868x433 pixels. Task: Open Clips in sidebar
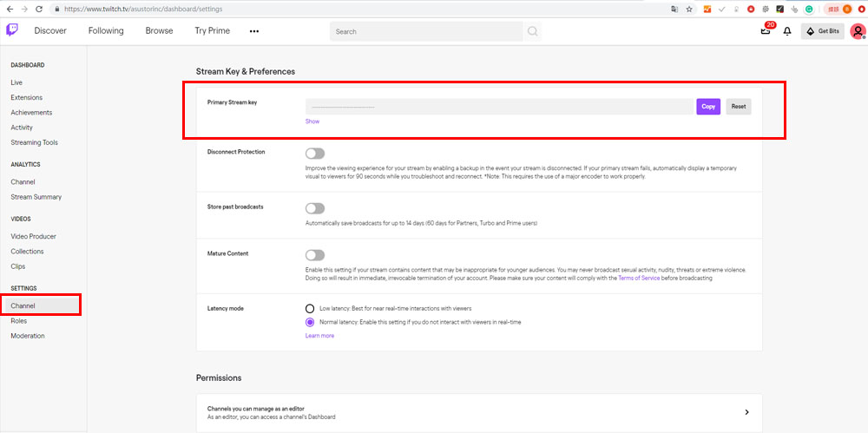click(x=17, y=266)
